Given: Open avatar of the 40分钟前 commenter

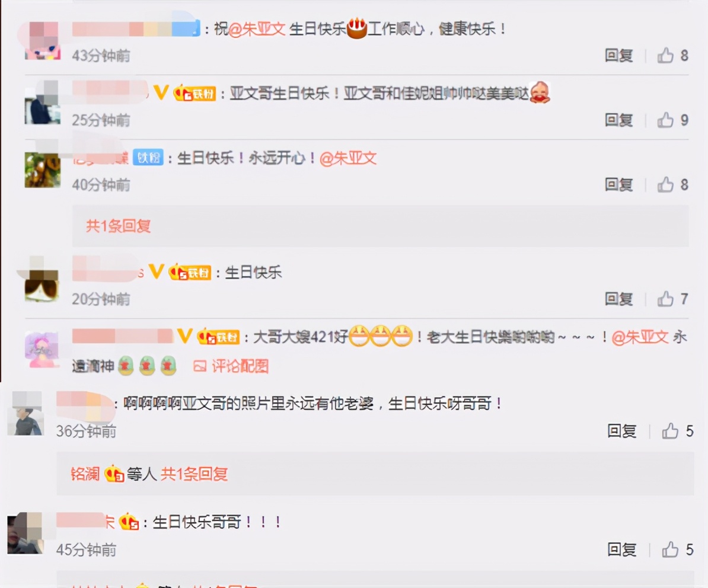Looking at the screenshot, I should 43,170.
